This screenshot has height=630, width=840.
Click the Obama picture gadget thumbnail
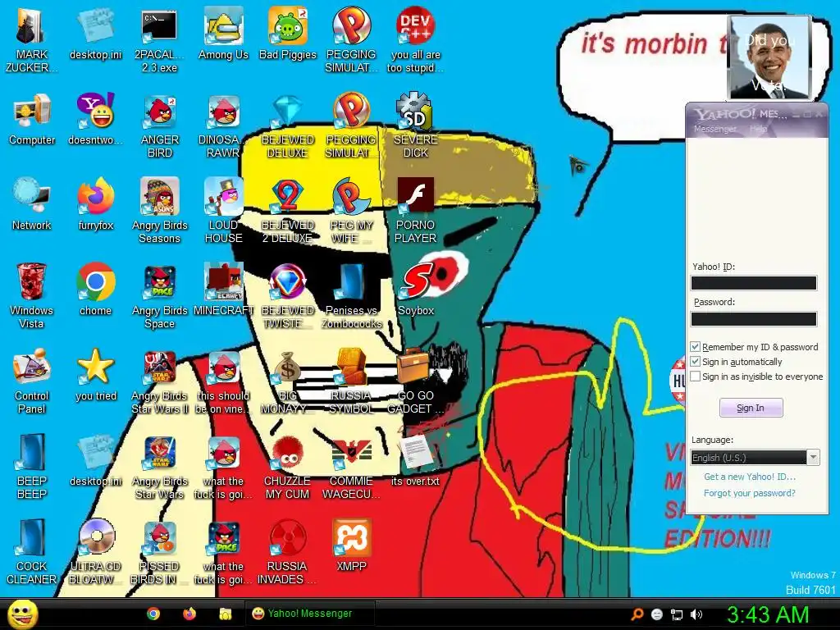tap(769, 57)
